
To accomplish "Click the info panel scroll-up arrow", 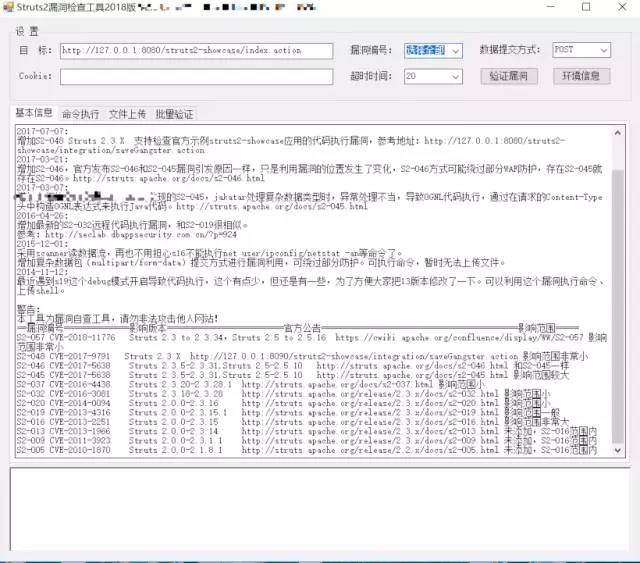I will (x=618, y=133).
